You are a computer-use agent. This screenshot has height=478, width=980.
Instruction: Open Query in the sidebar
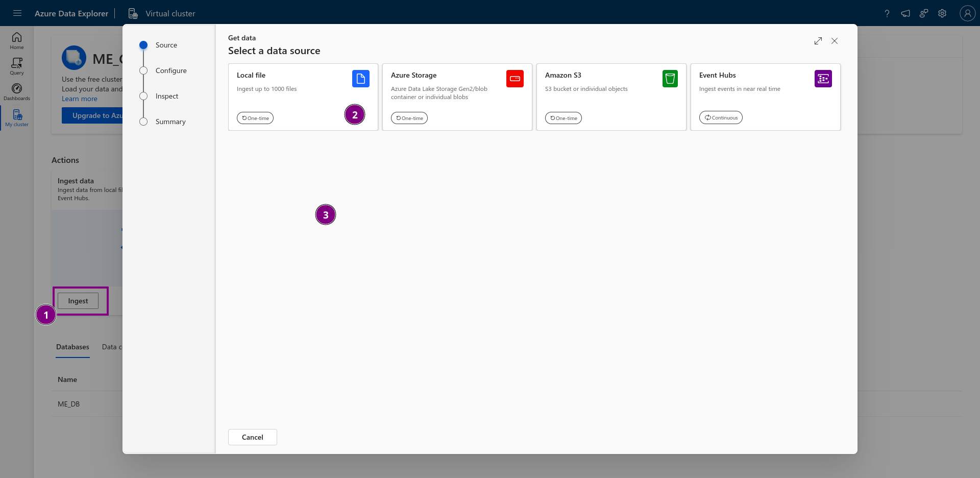point(17,66)
